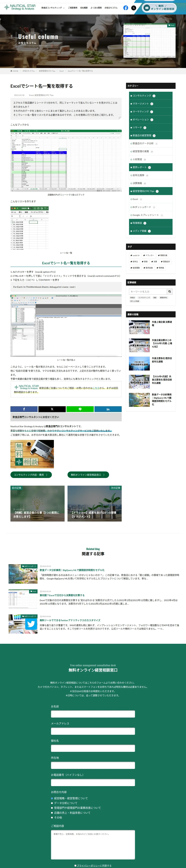Share article via LinkedIn share button
Screen dimensions: 186x868
[x=108, y=409]
